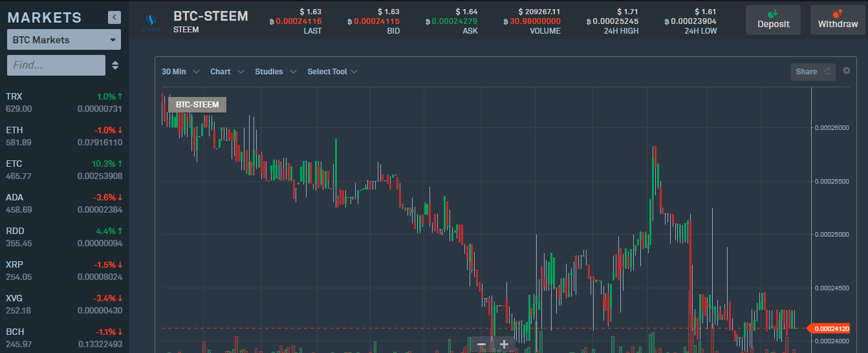This screenshot has height=353, width=868.
Task: Open the Chart type menu
Action: click(227, 72)
